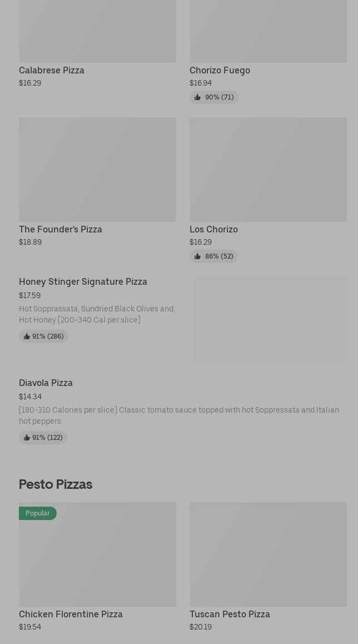358x644 pixels.
Task: Click the green Popular badge
Action: (38, 513)
